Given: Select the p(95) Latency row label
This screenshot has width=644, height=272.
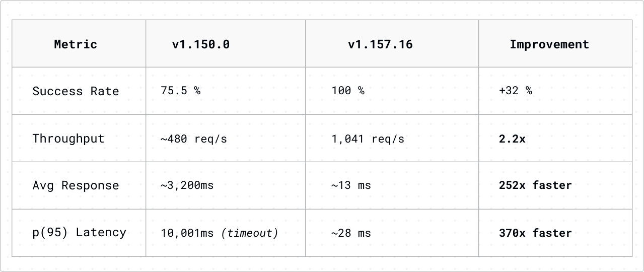Looking at the screenshot, I should point(80,232).
